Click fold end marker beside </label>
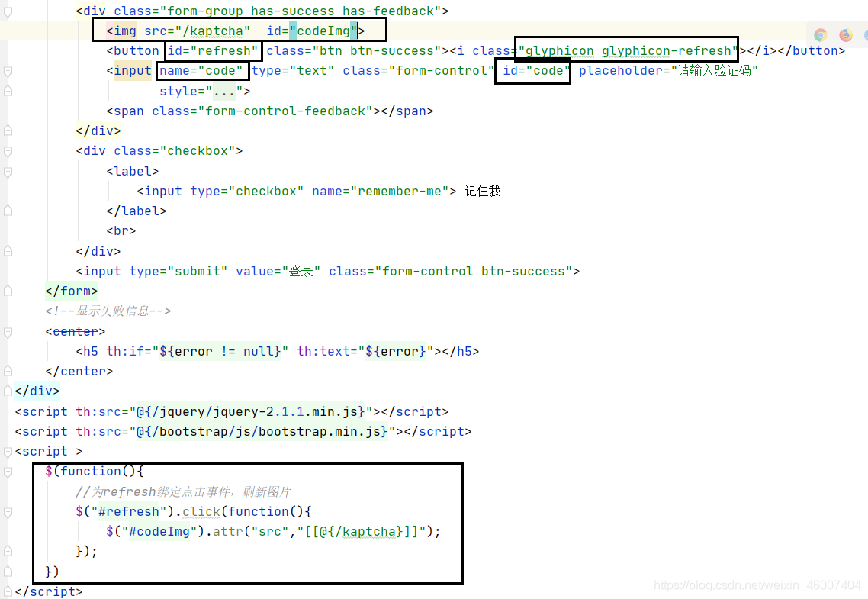 (8, 211)
